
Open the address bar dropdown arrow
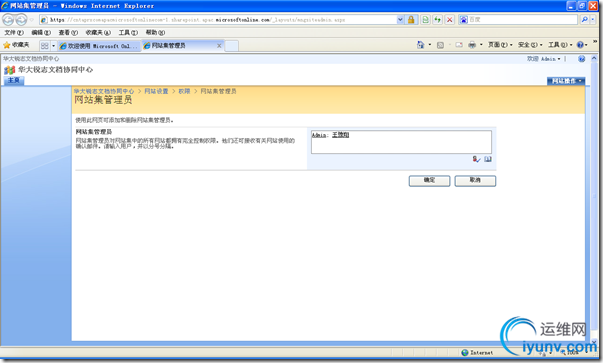click(400, 19)
